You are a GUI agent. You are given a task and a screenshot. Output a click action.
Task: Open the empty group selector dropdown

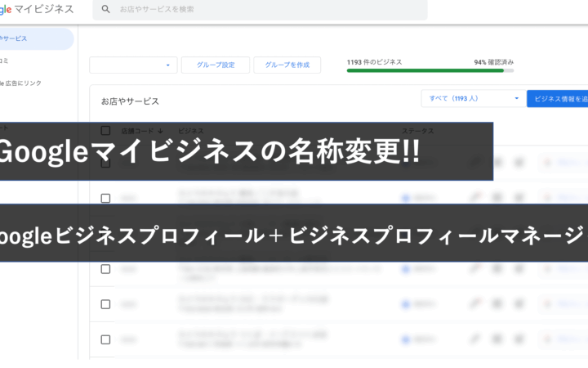[133, 65]
